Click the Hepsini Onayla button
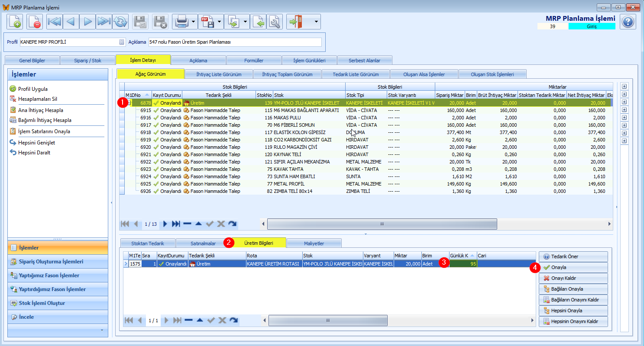This screenshot has width=644, height=346. 573,311
